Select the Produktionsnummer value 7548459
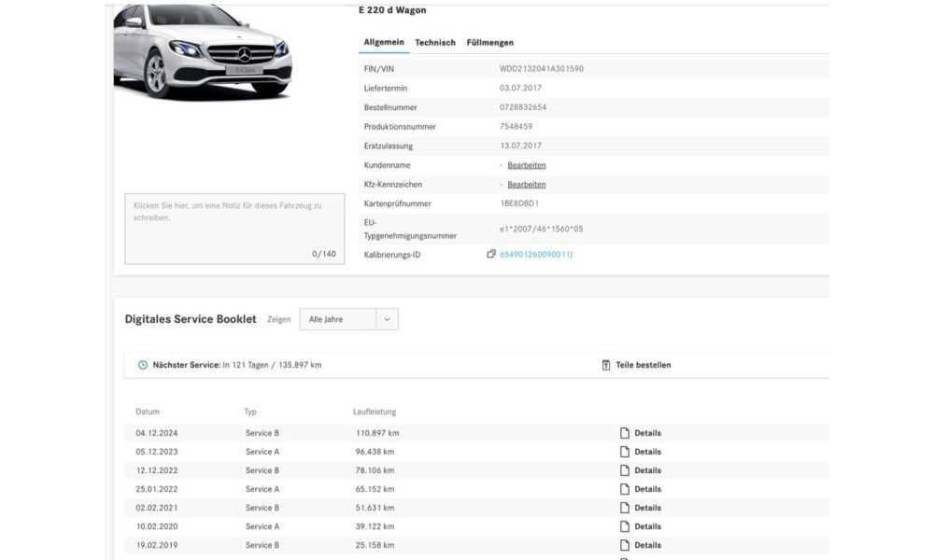Viewport: 934px width, 560px height. pyautogui.click(x=516, y=126)
